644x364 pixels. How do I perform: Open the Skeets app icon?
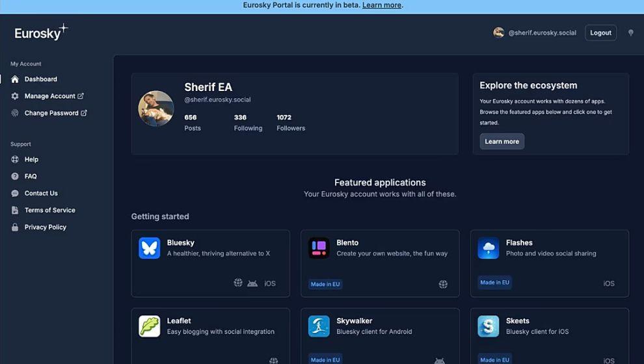(489, 326)
